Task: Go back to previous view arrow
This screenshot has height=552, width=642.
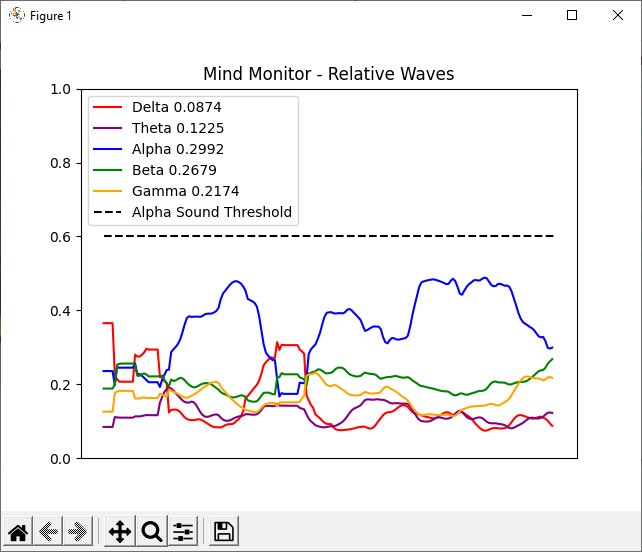Action: tap(48, 532)
